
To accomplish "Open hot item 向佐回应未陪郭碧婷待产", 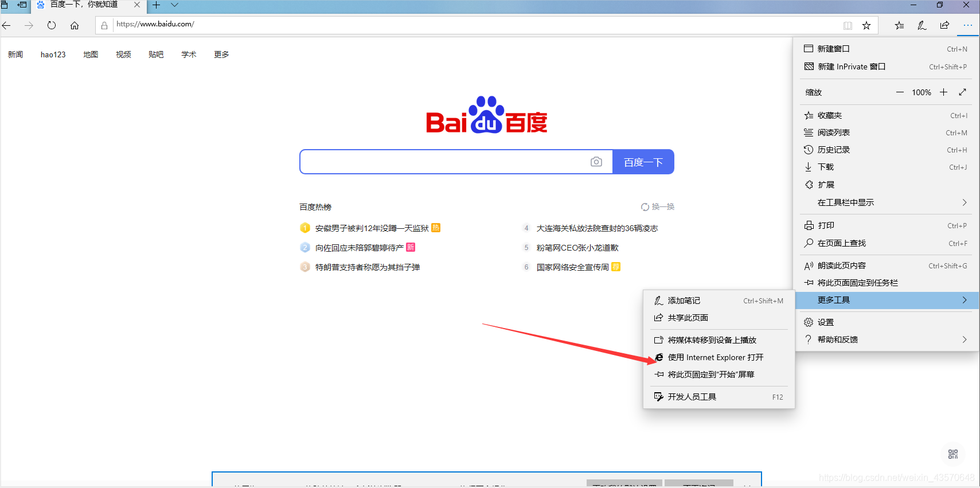I will coord(359,248).
